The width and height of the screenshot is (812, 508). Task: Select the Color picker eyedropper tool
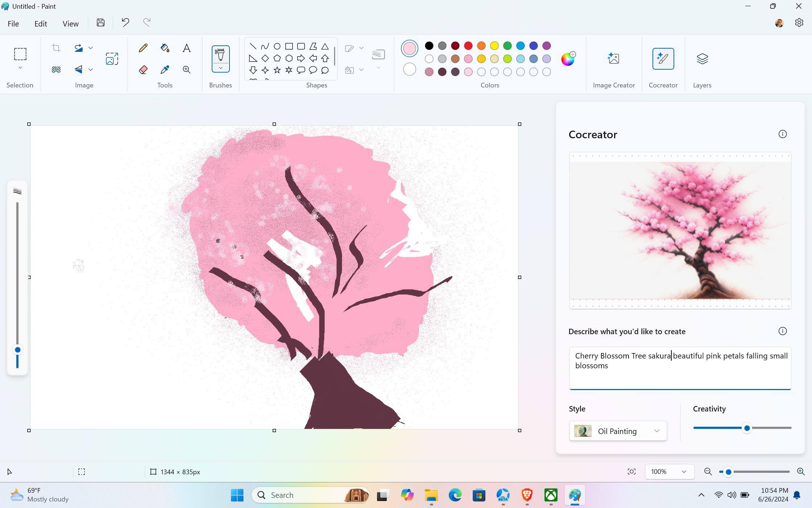(x=165, y=70)
